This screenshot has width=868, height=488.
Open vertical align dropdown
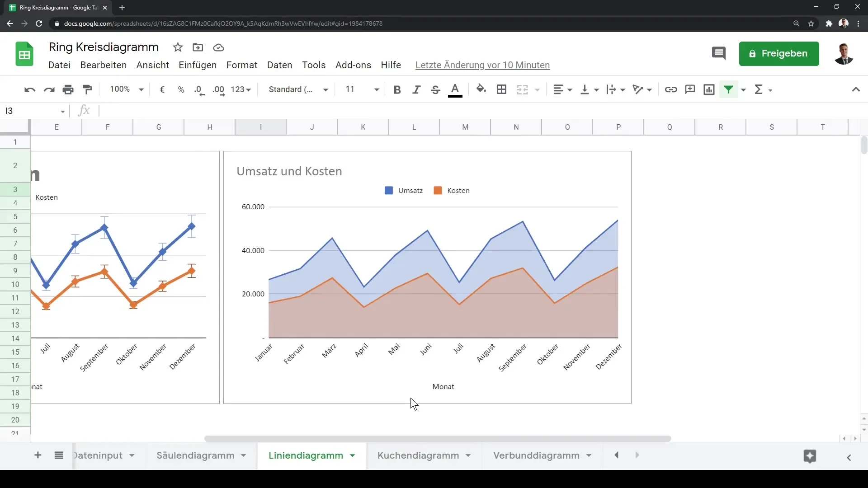point(590,89)
